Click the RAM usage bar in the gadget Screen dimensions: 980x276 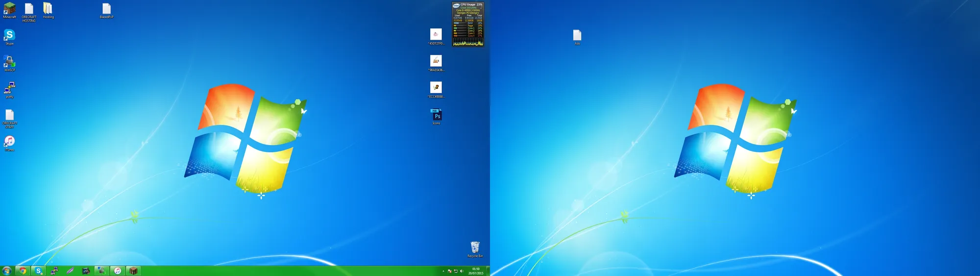(x=460, y=23)
